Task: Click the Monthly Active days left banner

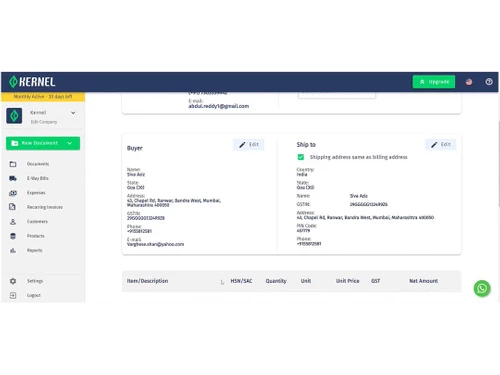Action: pos(43,96)
